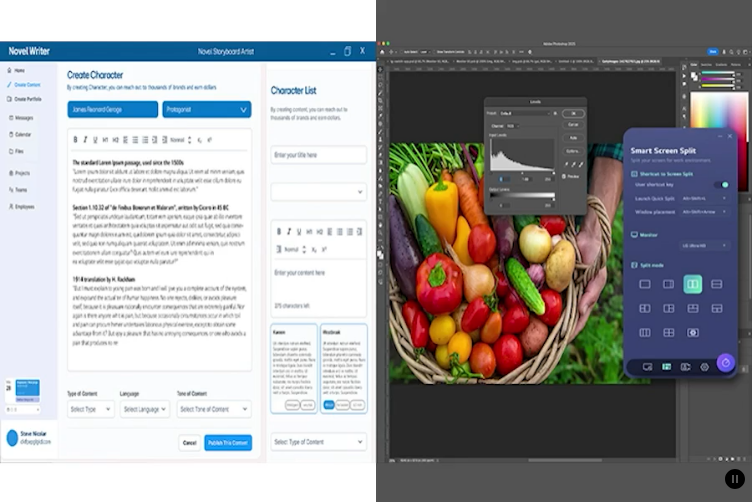Click the Calendar icon in the sidebar

tap(23, 134)
